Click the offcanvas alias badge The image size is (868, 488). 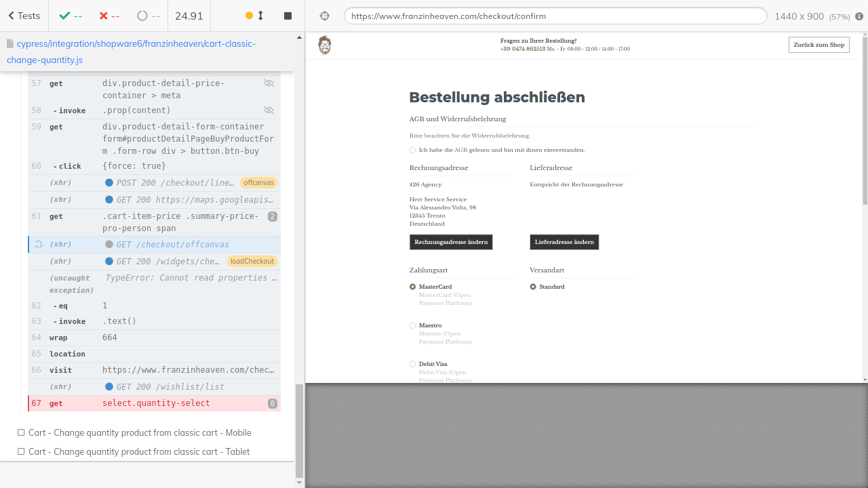(x=258, y=183)
